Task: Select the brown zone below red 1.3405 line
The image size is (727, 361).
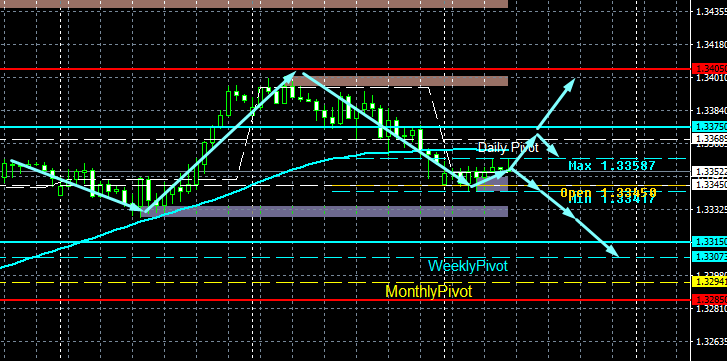Action: click(x=401, y=81)
